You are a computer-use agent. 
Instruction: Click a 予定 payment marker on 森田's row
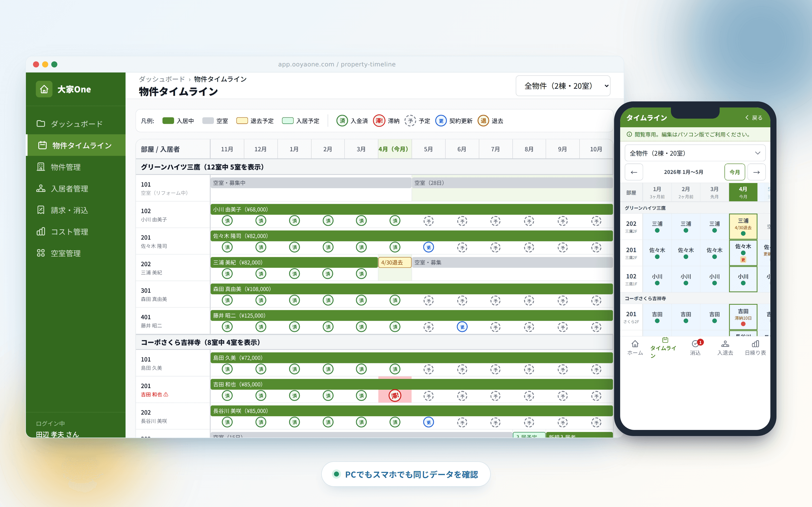coord(429,300)
